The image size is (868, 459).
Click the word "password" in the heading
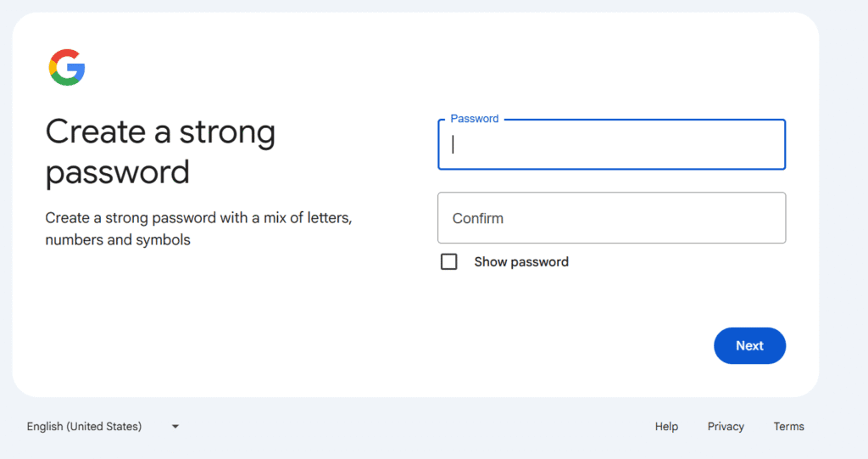(x=118, y=172)
